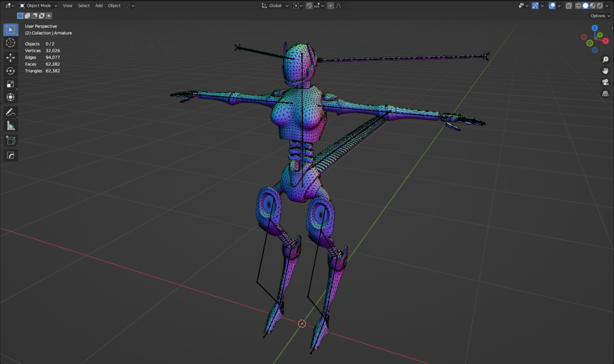Toggle the camera view icon
The width and height of the screenshot is (614, 364).
[605, 82]
